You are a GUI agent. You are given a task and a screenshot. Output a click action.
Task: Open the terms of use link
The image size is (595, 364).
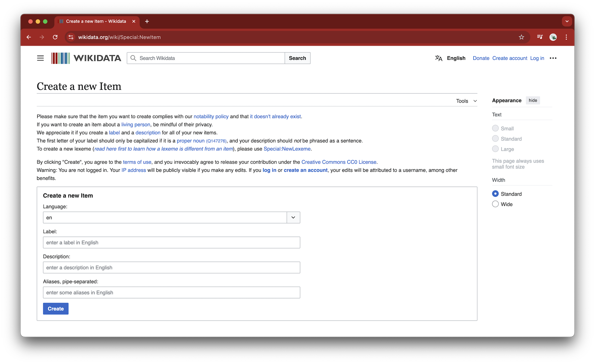[x=137, y=162]
